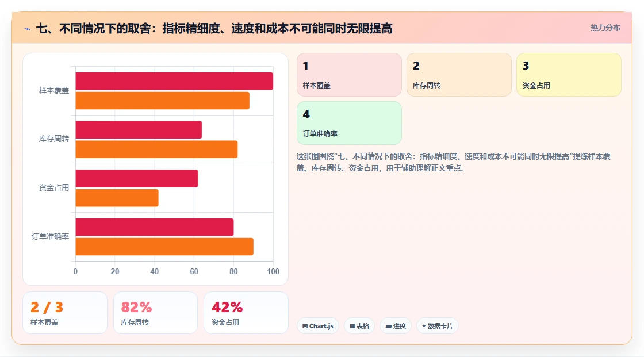Click the x-axis value 0
This screenshot has width=644, height=357.
click(x=75, y=271)
